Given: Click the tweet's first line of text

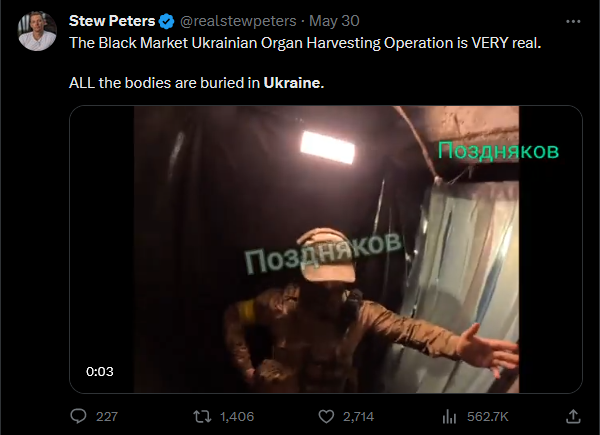Looking at the screenshot, I should click(x=305, y=43).
